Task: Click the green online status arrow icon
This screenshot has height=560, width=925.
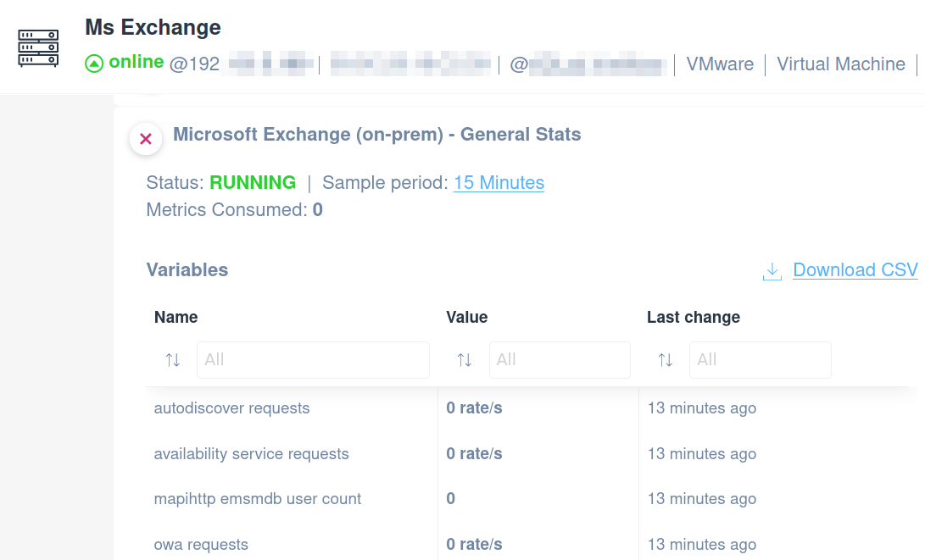Action: click(94, 63)
